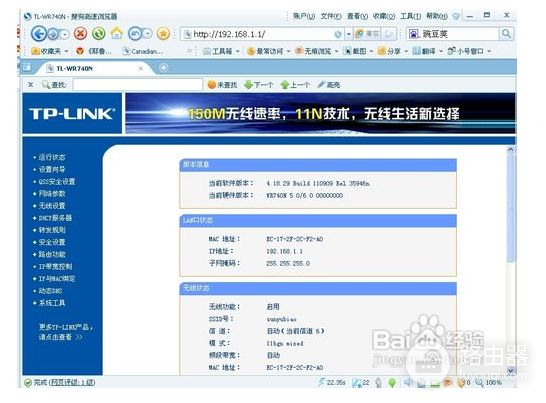Open history dropdown next to forward arrow

point(64,34)
